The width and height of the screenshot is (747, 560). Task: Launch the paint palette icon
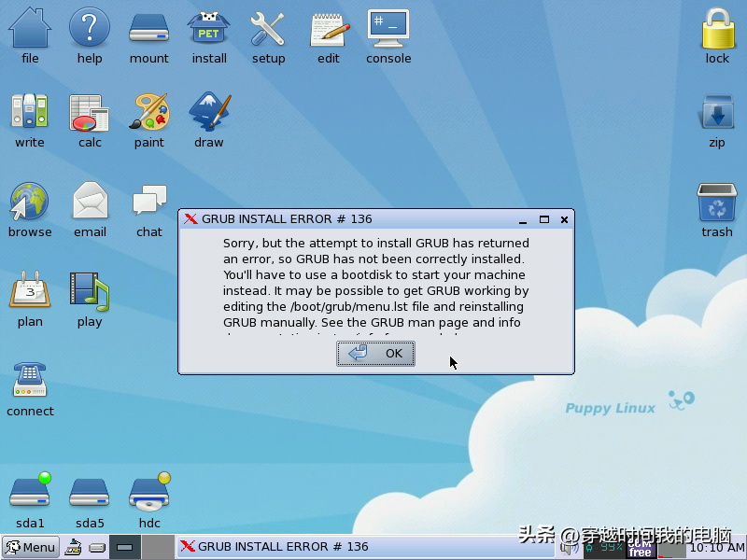pos(149,111)
